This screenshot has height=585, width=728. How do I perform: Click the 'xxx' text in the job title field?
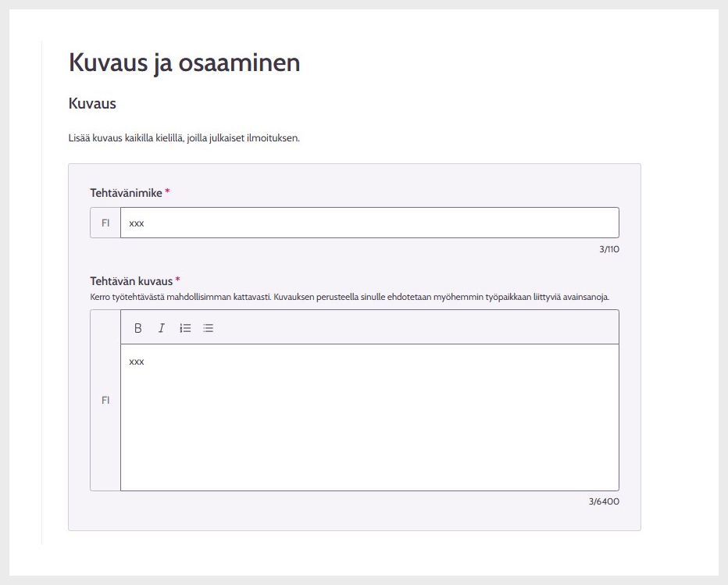click(137, 223)
